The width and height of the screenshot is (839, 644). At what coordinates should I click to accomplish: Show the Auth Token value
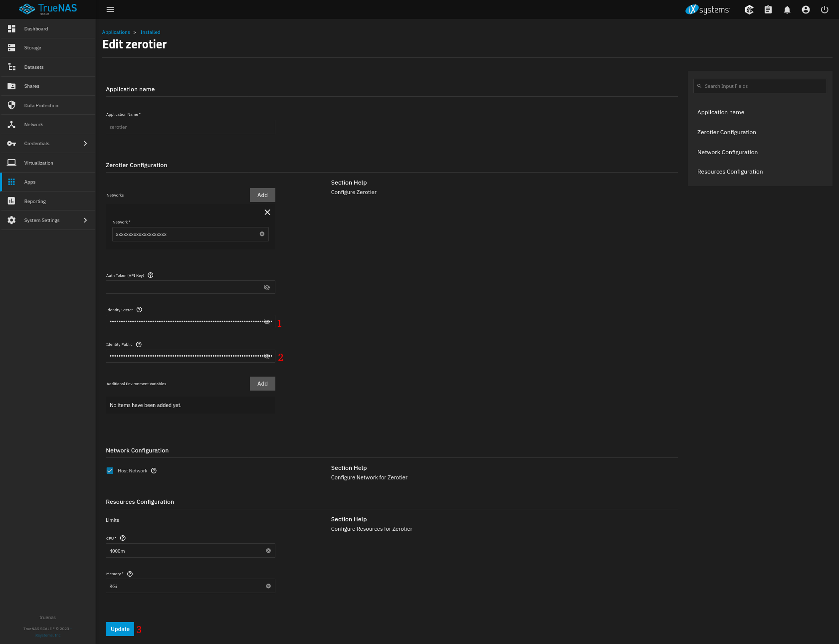tap(267, 287)
